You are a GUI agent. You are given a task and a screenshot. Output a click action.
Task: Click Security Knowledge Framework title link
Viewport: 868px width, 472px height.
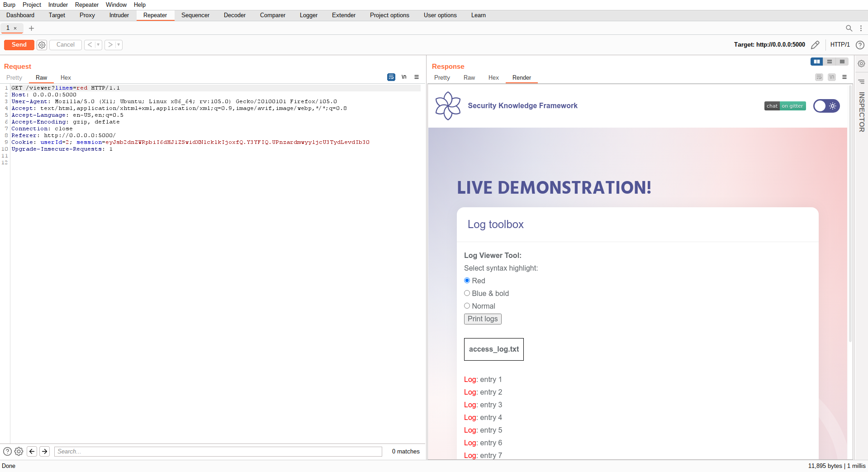click(x=522, y=106)
